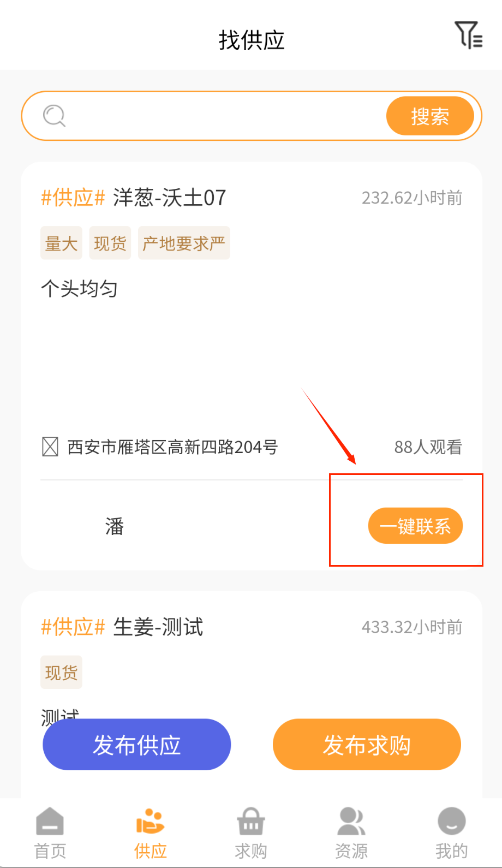Click the location icon beside the address
The width and height of the screenshot is (502, 868).
pos(50,447)
